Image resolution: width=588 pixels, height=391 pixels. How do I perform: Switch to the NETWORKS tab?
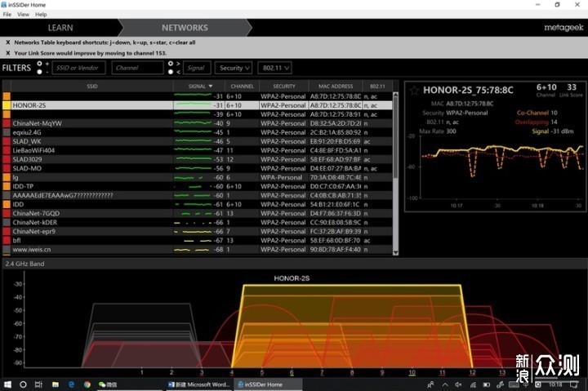click(x=185, y=28)
